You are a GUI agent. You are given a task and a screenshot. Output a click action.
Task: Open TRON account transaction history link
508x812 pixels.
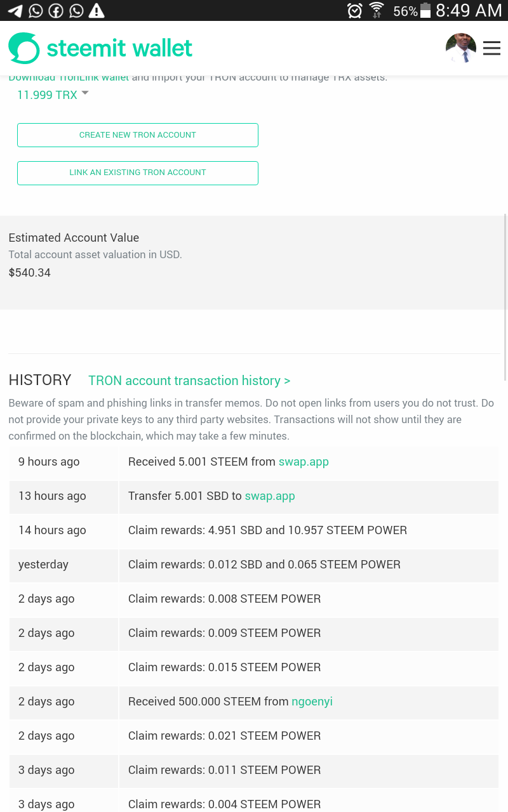tap(189, 381)
